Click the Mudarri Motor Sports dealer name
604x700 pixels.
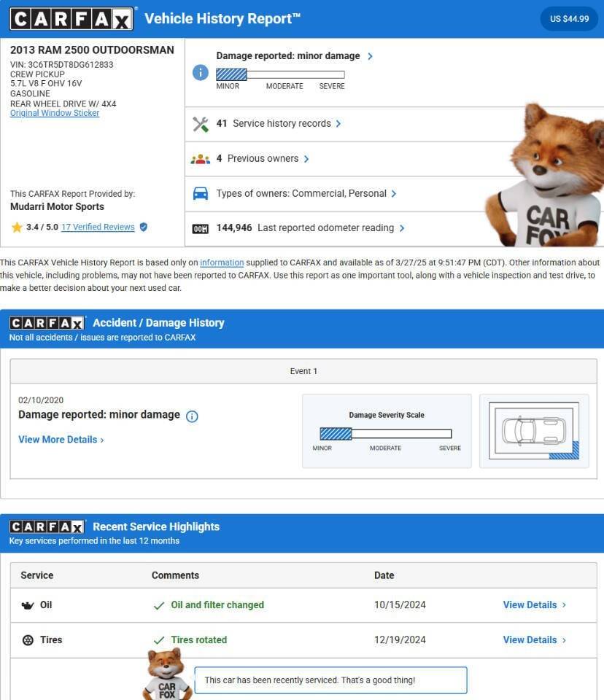[57, 206]
